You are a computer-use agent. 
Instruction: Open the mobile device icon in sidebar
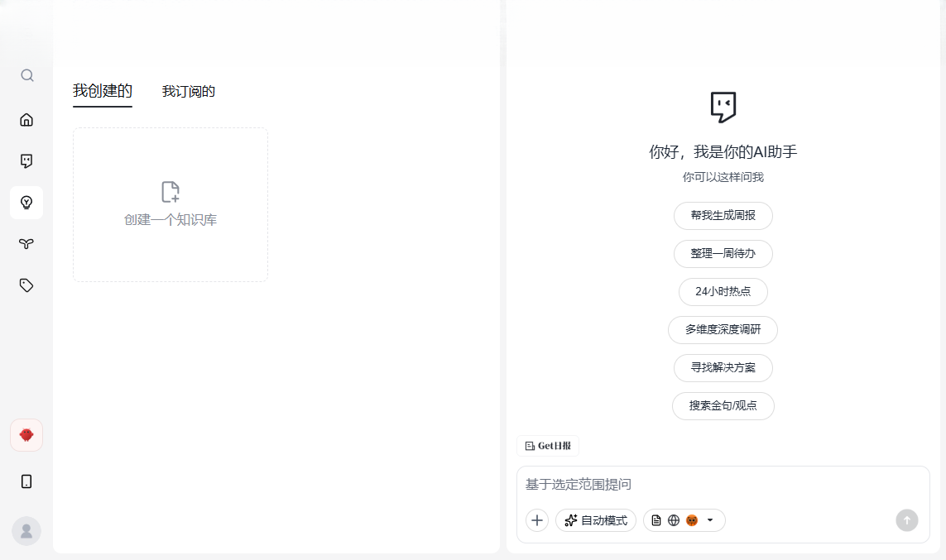pyautogui.click(x=26, y=481)
